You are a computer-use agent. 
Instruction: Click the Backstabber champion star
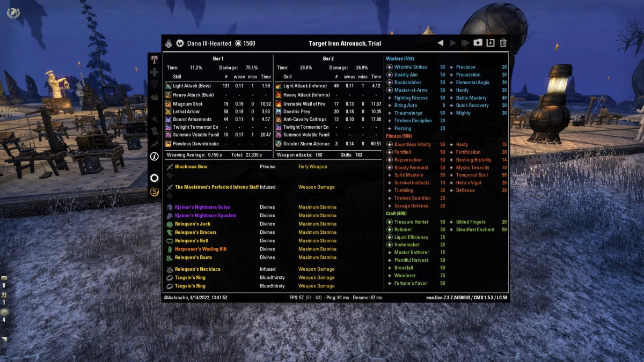[390, 83]
